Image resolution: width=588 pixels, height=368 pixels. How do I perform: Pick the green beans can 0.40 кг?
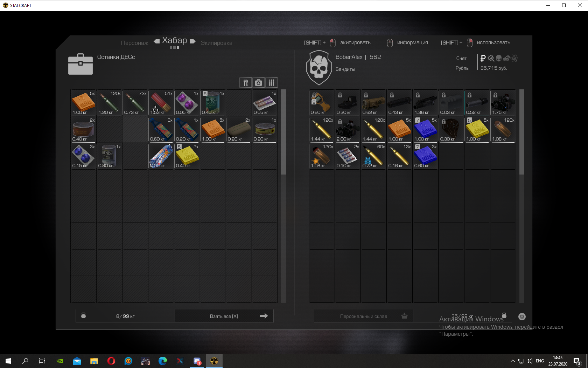[x=213, y=103]
